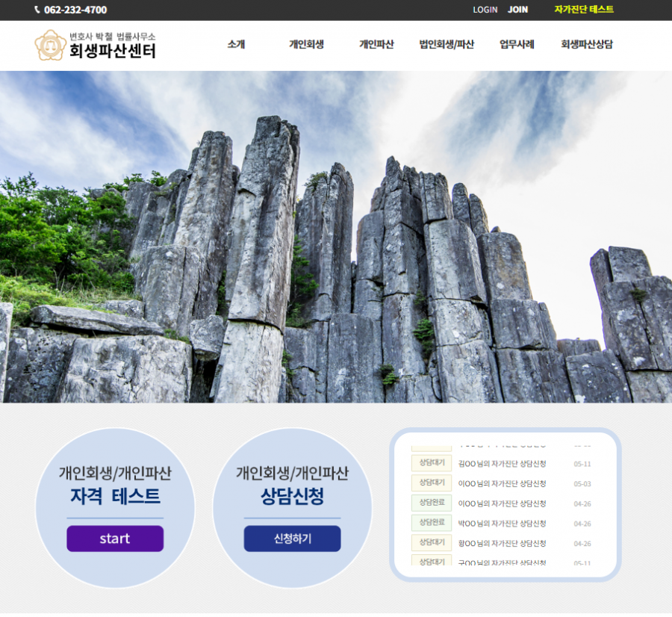Open the 법인회생/파산 menu item
672x617 pixels.
pos(447,44)
